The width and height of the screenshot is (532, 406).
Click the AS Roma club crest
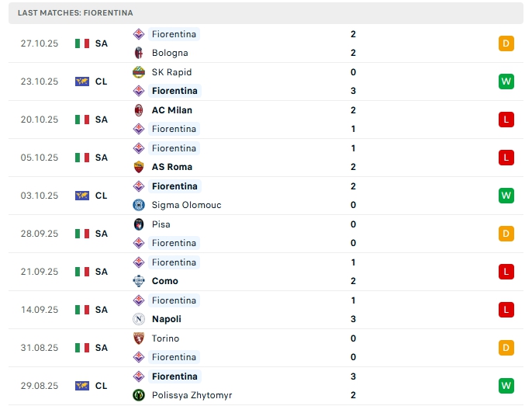pyautogui.click(x=139, y=167)
